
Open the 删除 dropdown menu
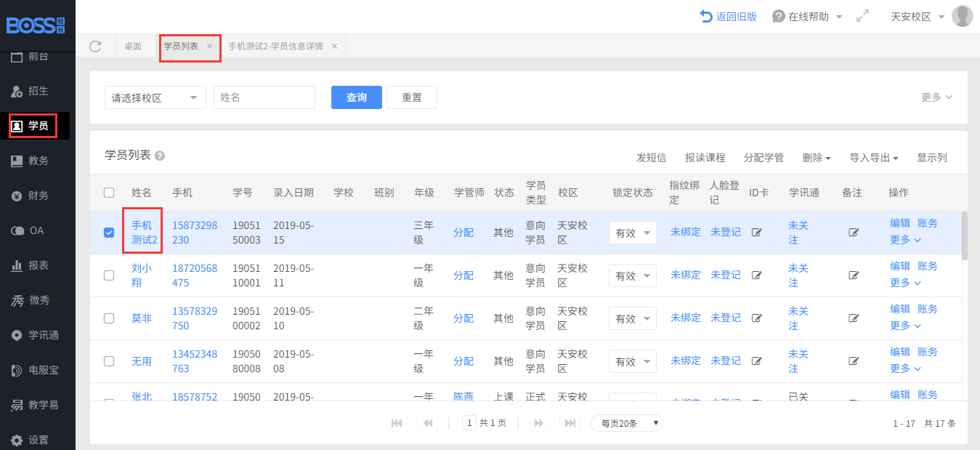click(x=817, y=158)
